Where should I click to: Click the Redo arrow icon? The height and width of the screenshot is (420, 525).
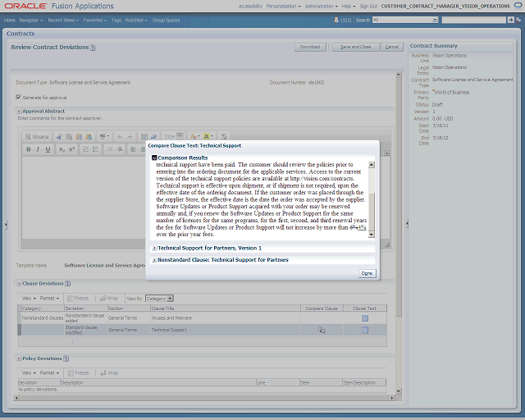[130, 137]
